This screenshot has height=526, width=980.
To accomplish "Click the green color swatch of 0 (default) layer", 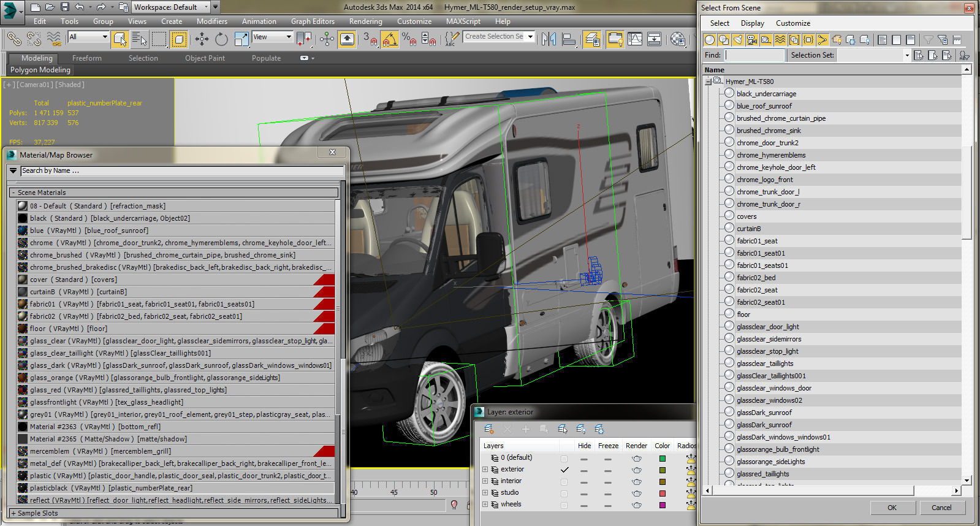I will pos(662,459).
